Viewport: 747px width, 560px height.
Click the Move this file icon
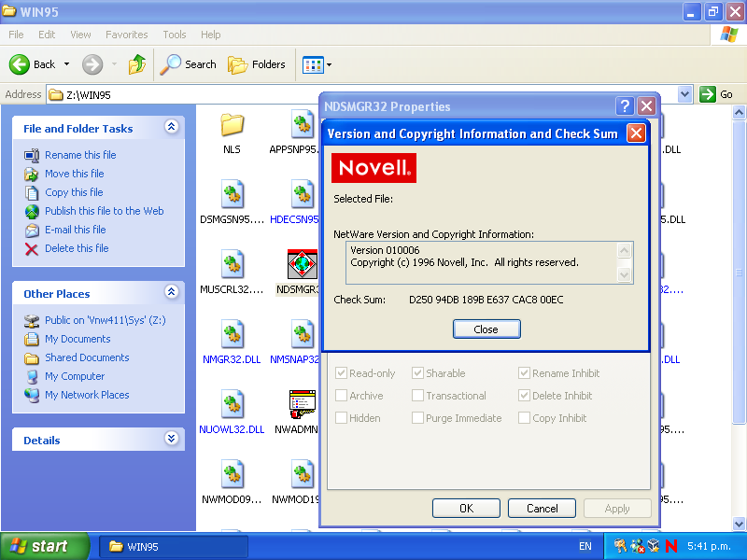click(32, 174)
